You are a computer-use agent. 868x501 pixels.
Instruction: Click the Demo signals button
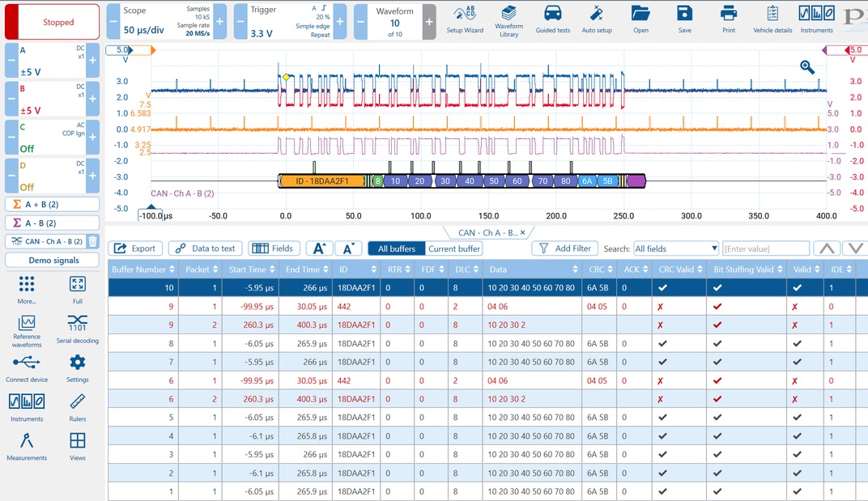click(52, 260)
